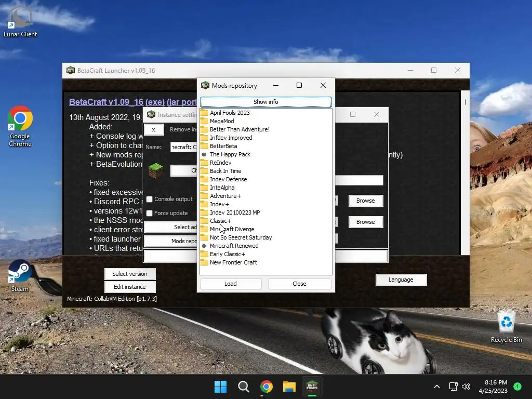Select The Happy Pack bullet icon
This screenshot has width=532, height=399.
click(x=204, y=154)
